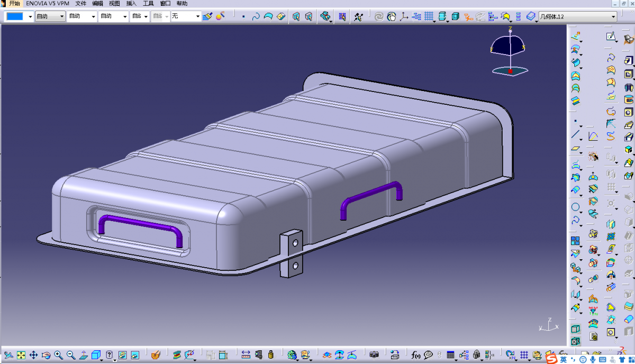The width and height of the screenshot is (635, 364).
Task: Toggle Hide/Show for selected object
Action: (x=122, y=354)
